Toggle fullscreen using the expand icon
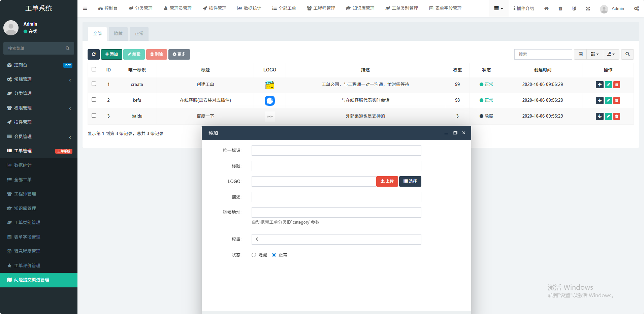The height and width of the screenshot is (314, 644). [588, 8]
